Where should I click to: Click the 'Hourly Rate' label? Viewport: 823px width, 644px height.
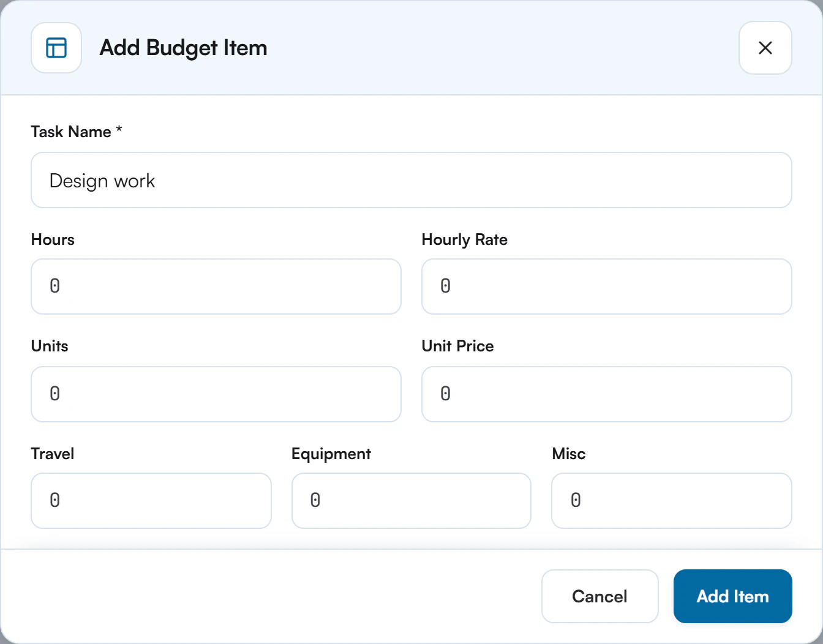click(x=465, y=239)
